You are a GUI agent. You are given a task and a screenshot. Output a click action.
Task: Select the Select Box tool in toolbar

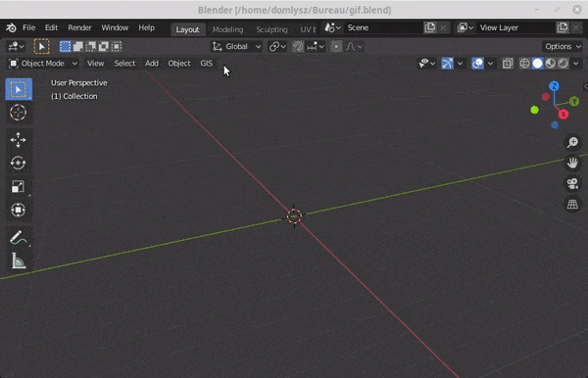19,89
